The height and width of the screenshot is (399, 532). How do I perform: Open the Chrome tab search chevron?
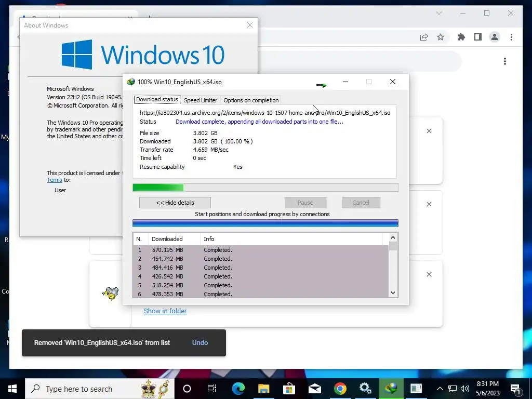coord(438,13)
